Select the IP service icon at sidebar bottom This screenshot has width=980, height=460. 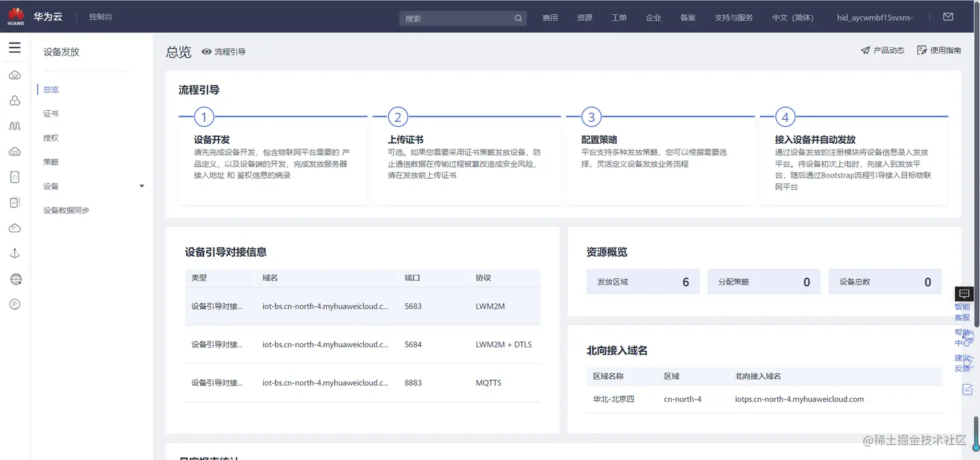pos(15,304)
